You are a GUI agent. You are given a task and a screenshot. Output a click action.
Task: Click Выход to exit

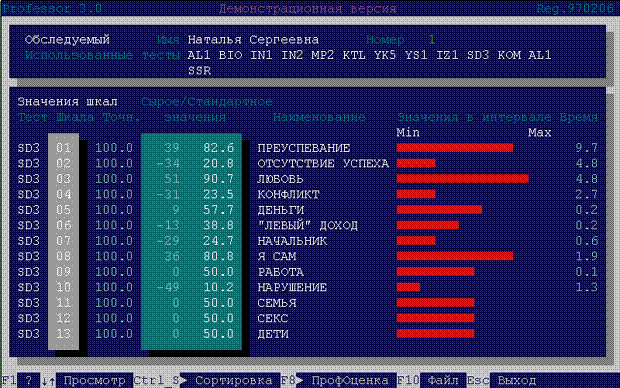517,380
